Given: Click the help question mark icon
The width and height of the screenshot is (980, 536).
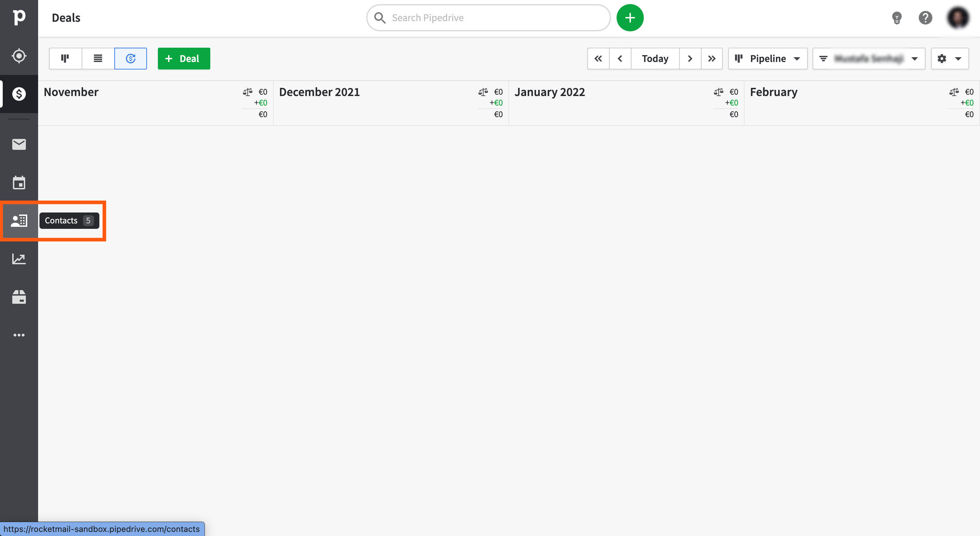Looking at the screenshot, I should [x=925, y=18].
